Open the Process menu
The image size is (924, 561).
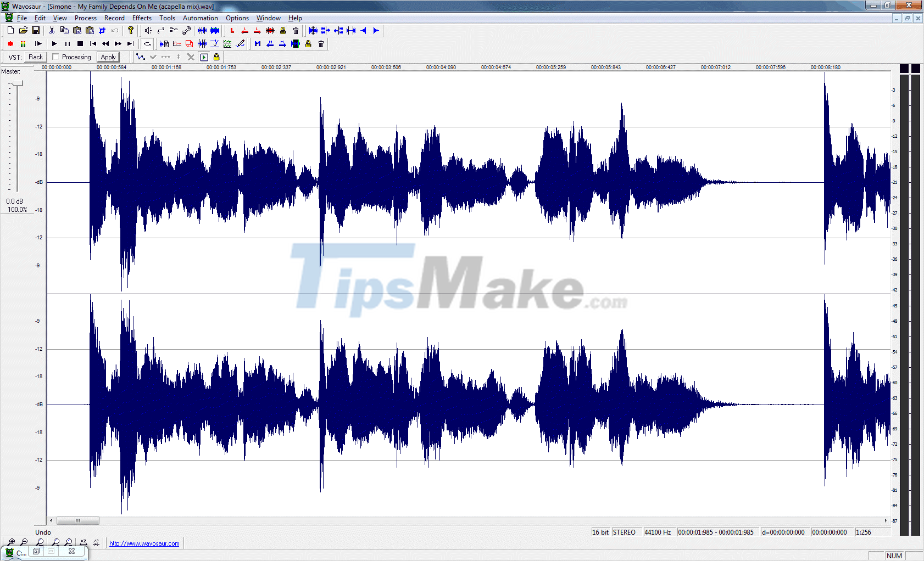coord(86,18)
